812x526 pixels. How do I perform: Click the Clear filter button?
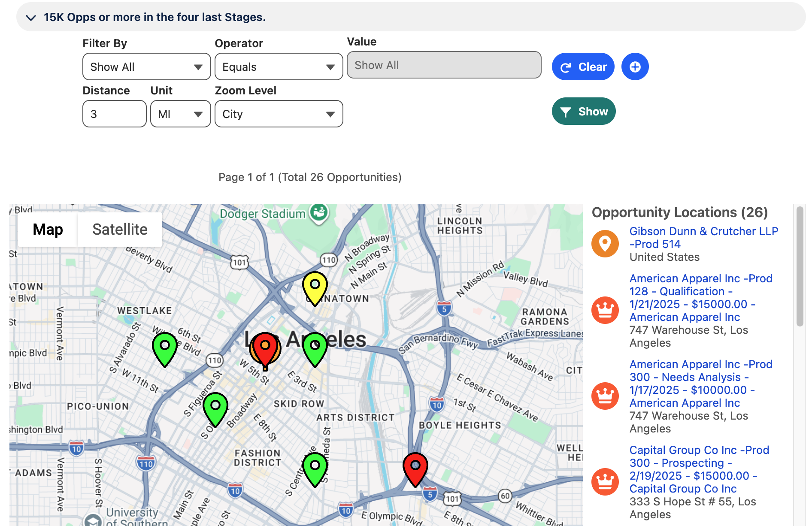click(583, 67)
